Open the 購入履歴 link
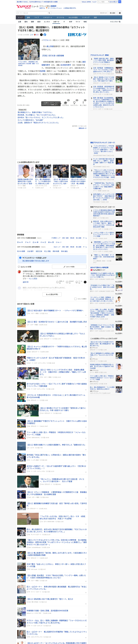 click(112, 13)
